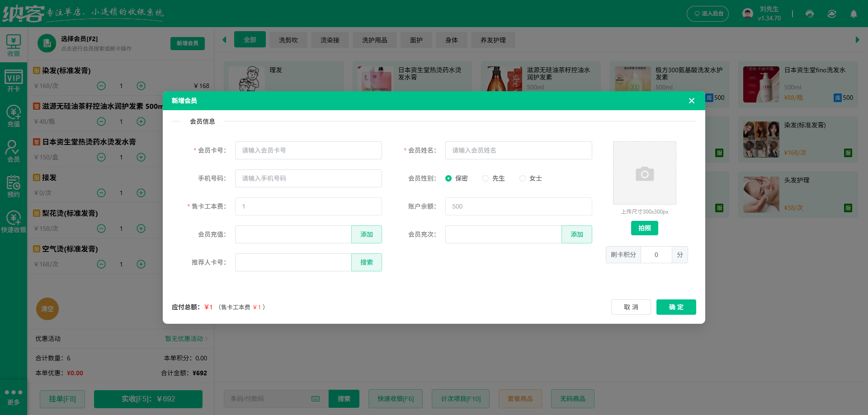Click 添加 button for 会员充值
The height and width of the screenshot is (415, 868).
click(367, 234)
